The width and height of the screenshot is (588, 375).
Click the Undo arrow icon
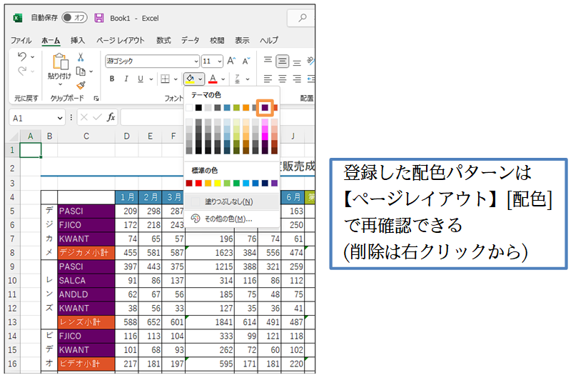coord(22,57)
